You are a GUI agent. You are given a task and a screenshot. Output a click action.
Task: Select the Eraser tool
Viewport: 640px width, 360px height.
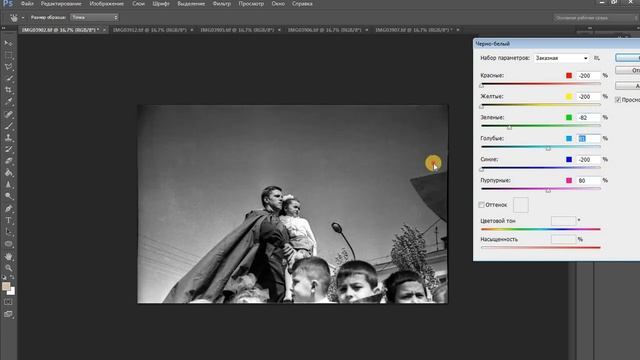tap(8, 161)
